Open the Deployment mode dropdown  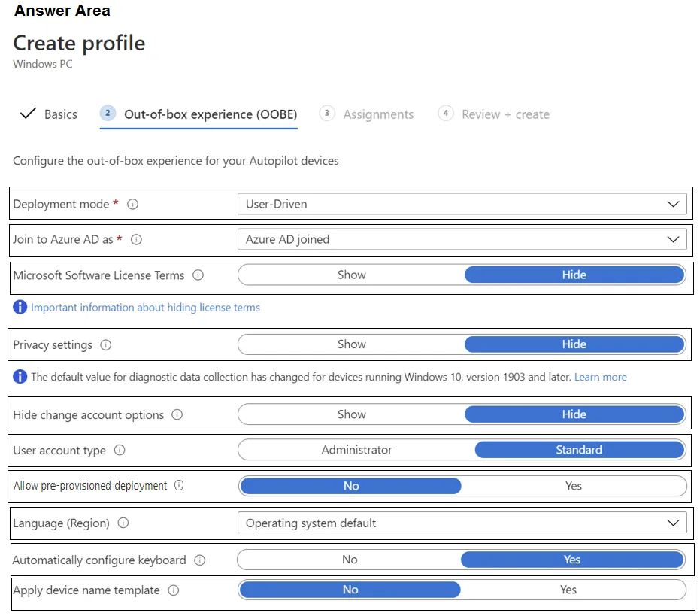462,204
